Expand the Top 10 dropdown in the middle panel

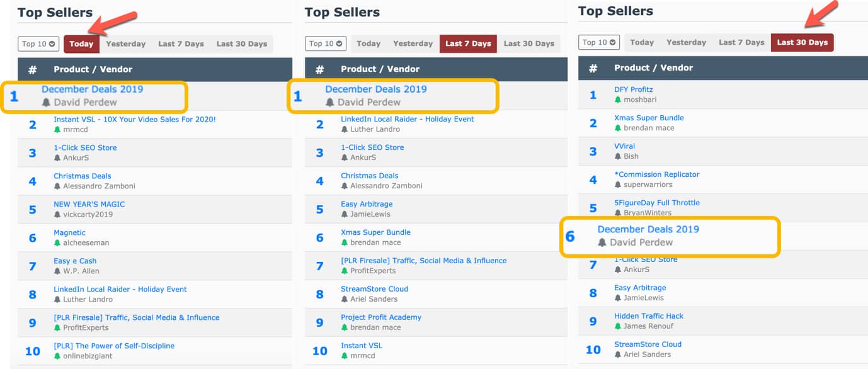click(326, 44)
